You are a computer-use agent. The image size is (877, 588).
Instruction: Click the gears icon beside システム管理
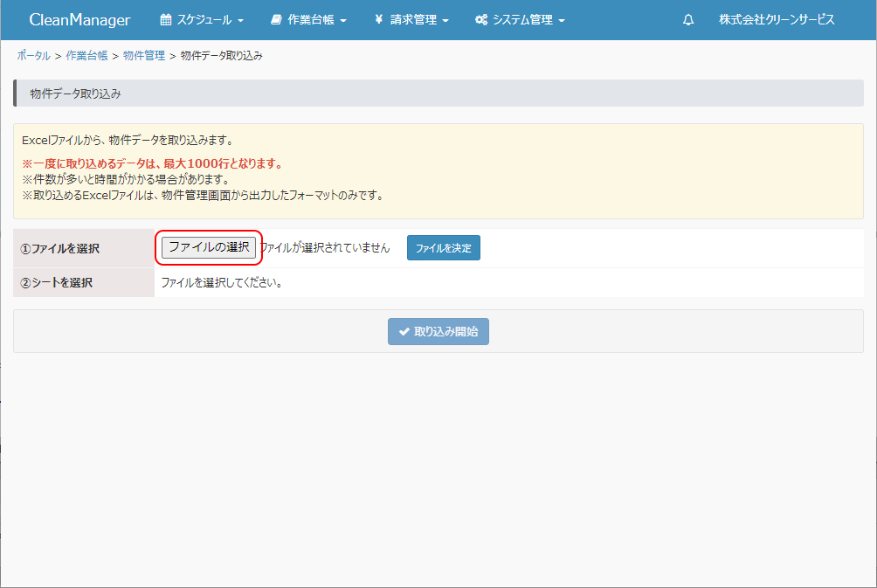click(481, 19)
